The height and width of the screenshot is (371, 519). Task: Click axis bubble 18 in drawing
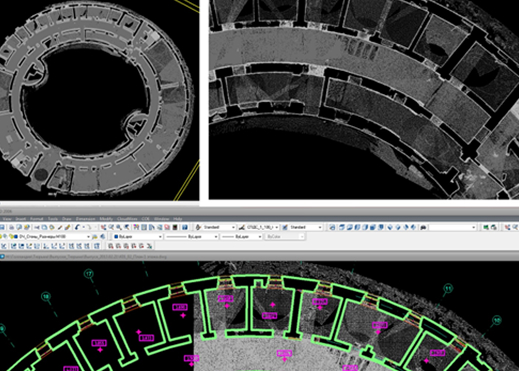tap(46, 296)
